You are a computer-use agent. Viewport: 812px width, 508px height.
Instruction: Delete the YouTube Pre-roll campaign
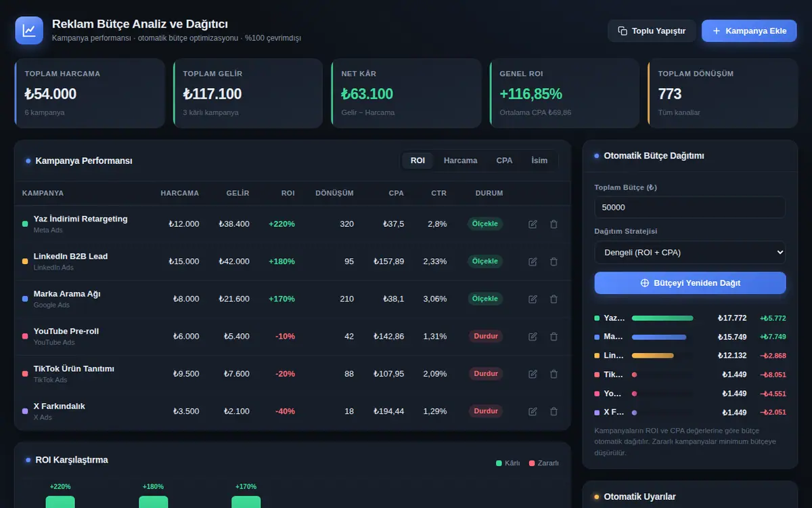pos(554,337)
